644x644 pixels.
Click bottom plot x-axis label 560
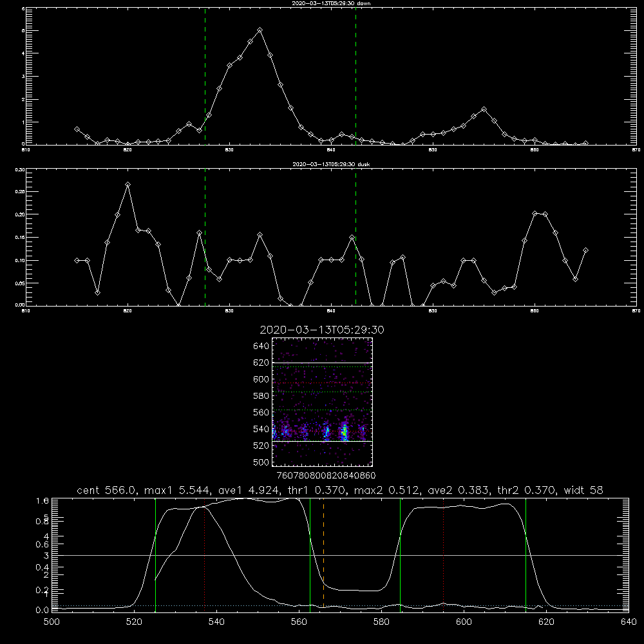tap(299, 622)
